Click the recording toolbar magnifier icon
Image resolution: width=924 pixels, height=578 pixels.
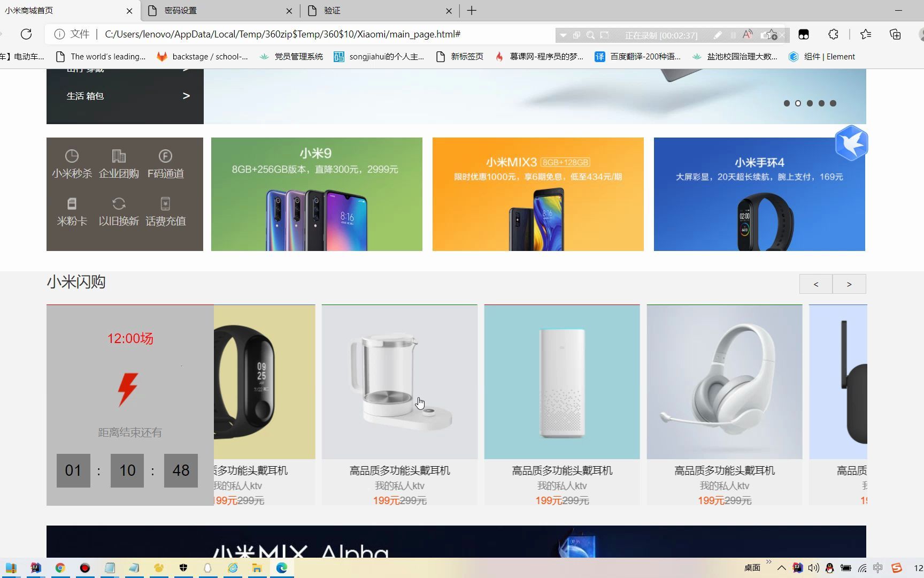[590, 35]
